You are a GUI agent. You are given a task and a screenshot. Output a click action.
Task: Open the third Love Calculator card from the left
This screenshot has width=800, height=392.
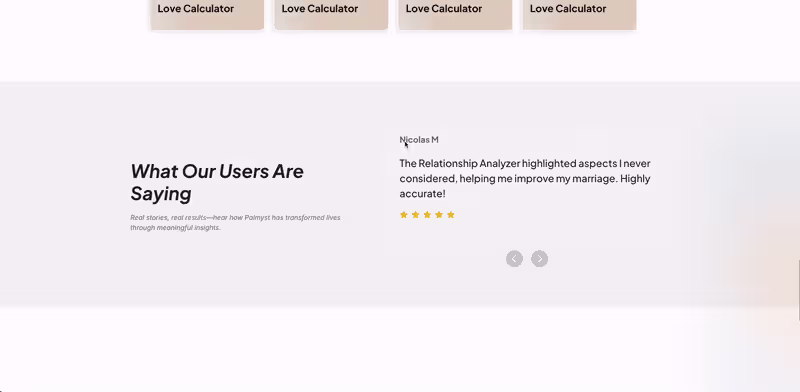point(455,14)
